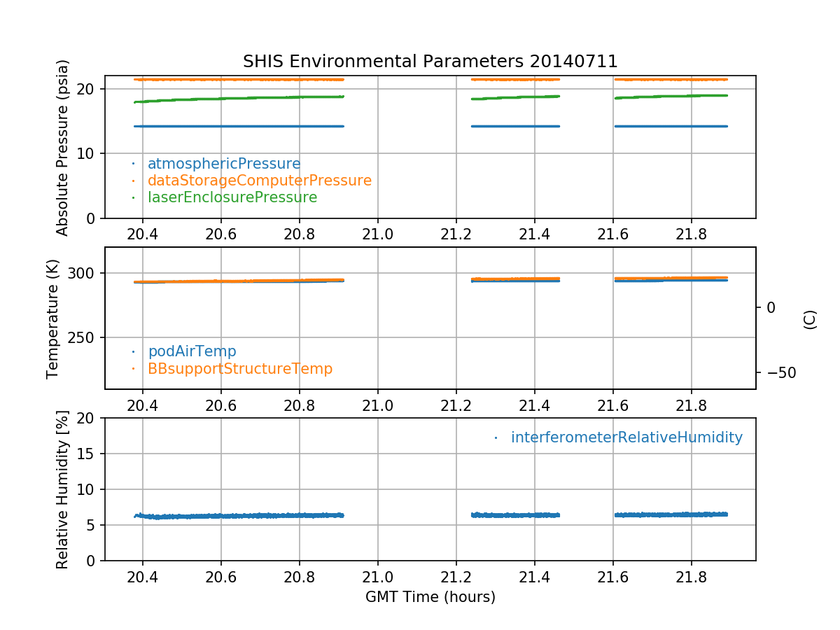Select the interferometerRelativeHumidity legend label
840x630 pixels.
coord(626,437)
